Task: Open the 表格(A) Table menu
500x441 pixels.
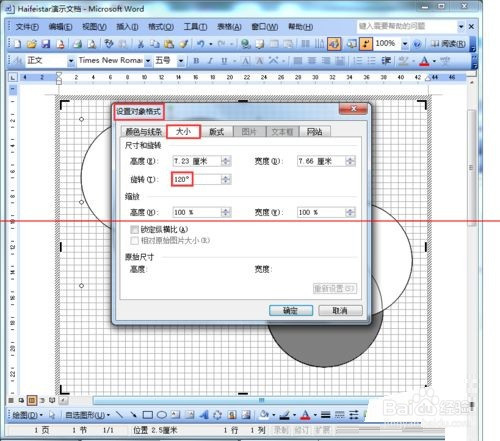Action: coord(229,27)
